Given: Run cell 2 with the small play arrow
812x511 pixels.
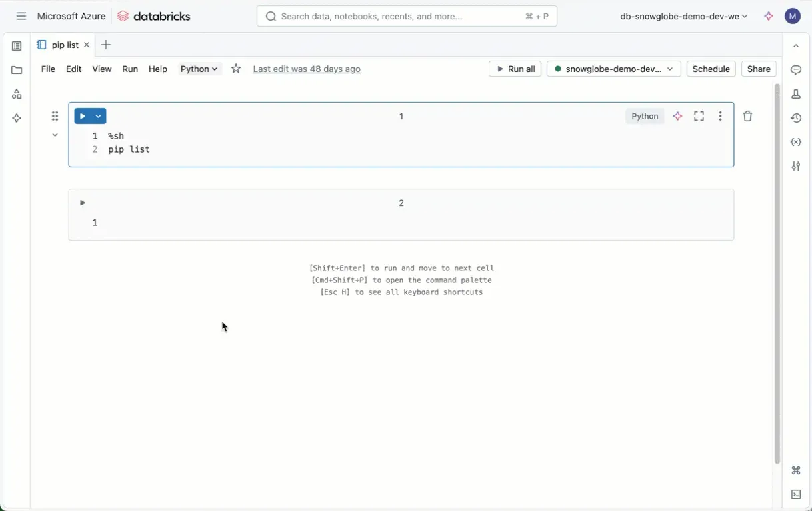Looking at the screenshot, I should [82, 203].
